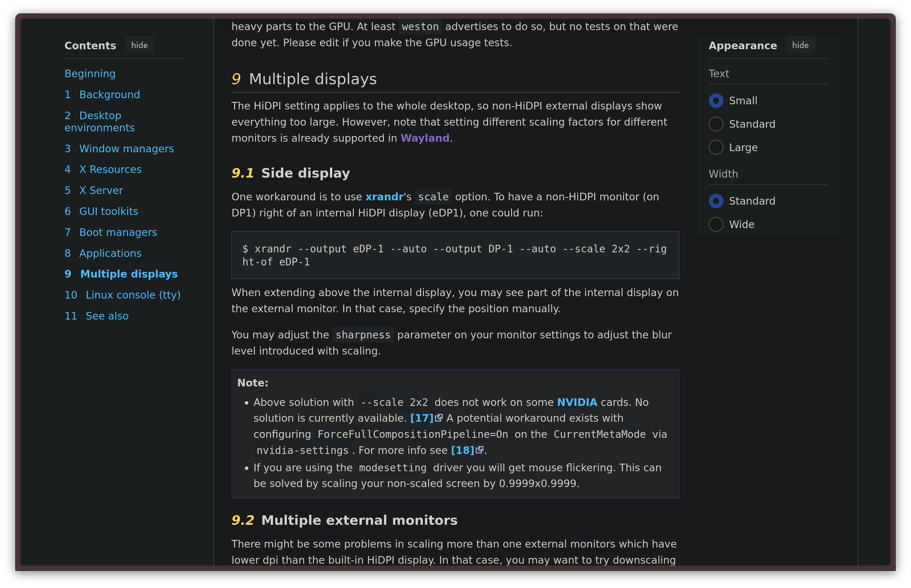Choose the Standard text size radio
This screenshot has height=588, width=911.
716,124
